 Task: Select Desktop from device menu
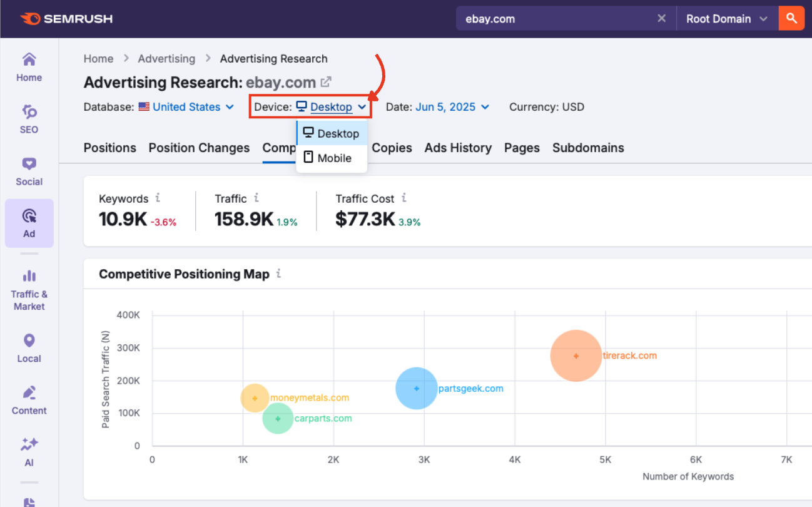(332, 133)
